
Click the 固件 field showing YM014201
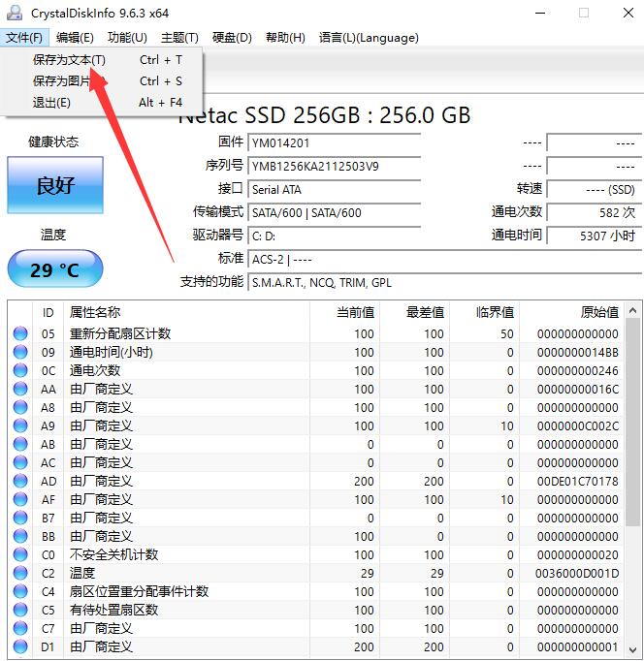[x=335, y=142]
